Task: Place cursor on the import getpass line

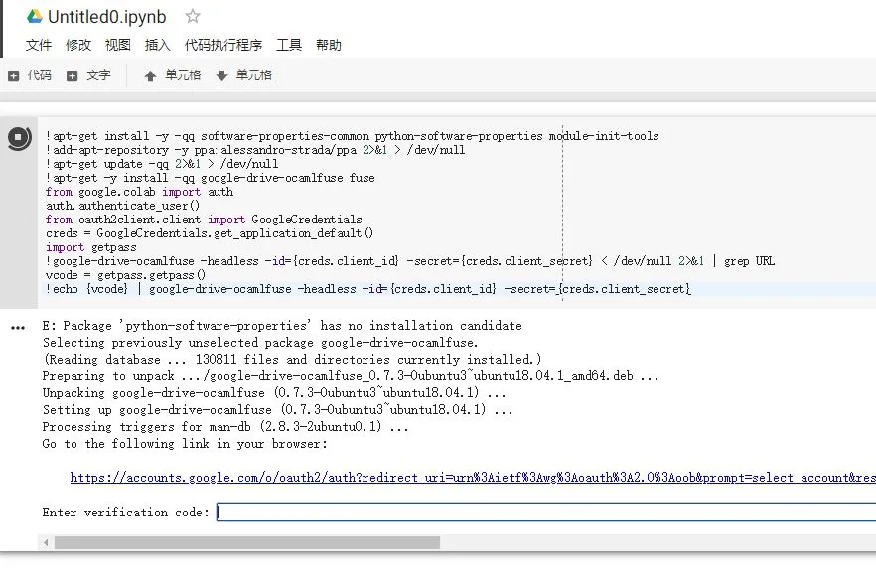Action: pyautogui.click(x=91, y=247)
